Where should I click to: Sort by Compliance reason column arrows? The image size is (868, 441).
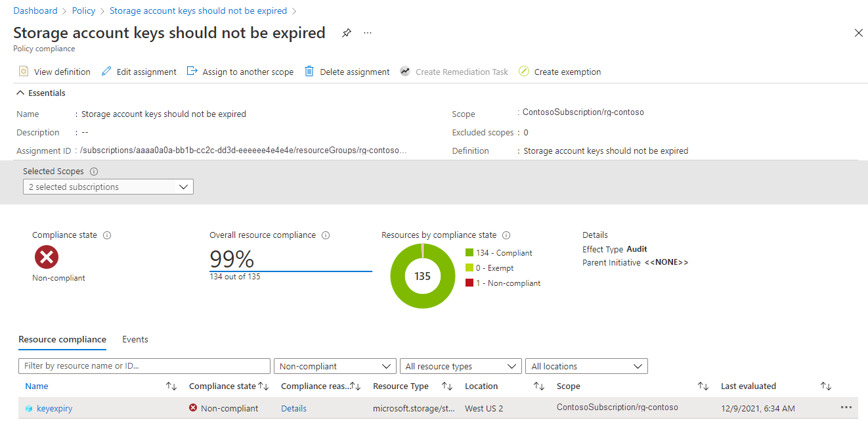point(355,386)
